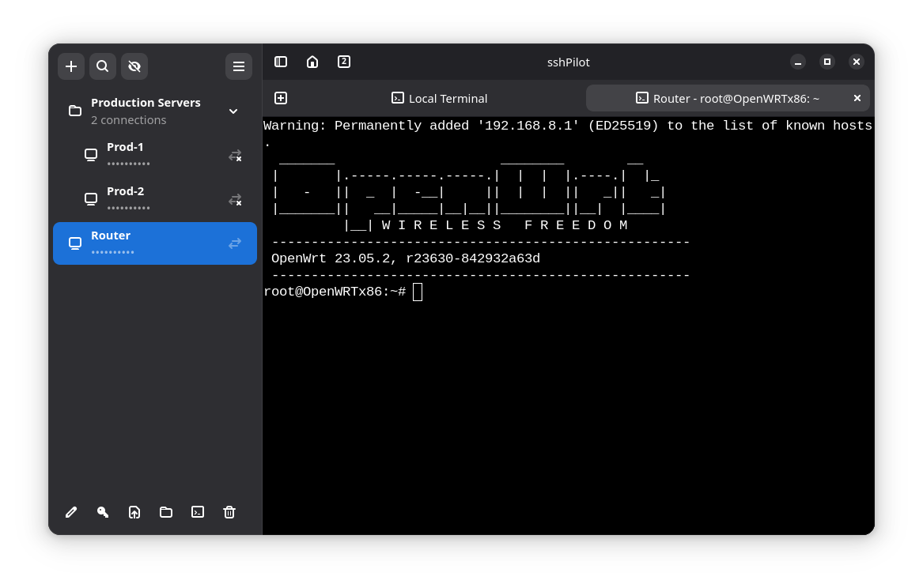923x588 pixels.
Task: Click the Router connected status icon
Action: (235, 243)
